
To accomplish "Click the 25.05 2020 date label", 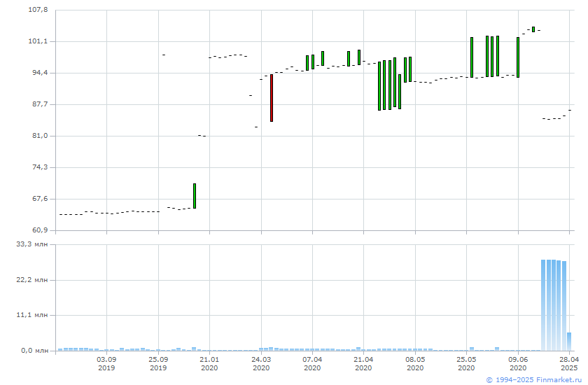I will pyautogui.click(x=466, y=363).
